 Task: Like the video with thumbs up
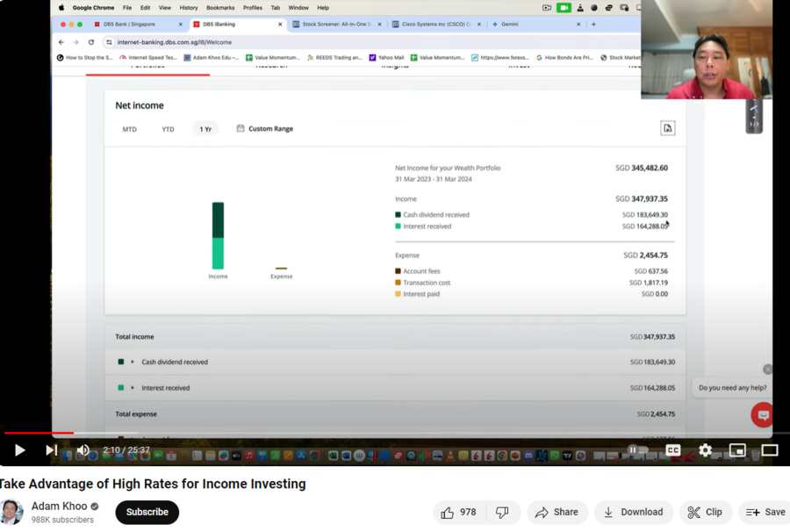458,512
